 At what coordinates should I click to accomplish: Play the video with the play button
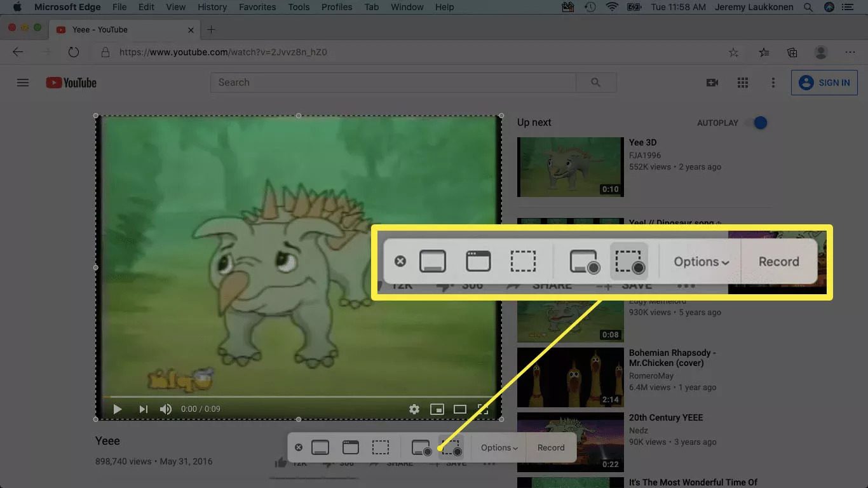[x=118, y=409]
